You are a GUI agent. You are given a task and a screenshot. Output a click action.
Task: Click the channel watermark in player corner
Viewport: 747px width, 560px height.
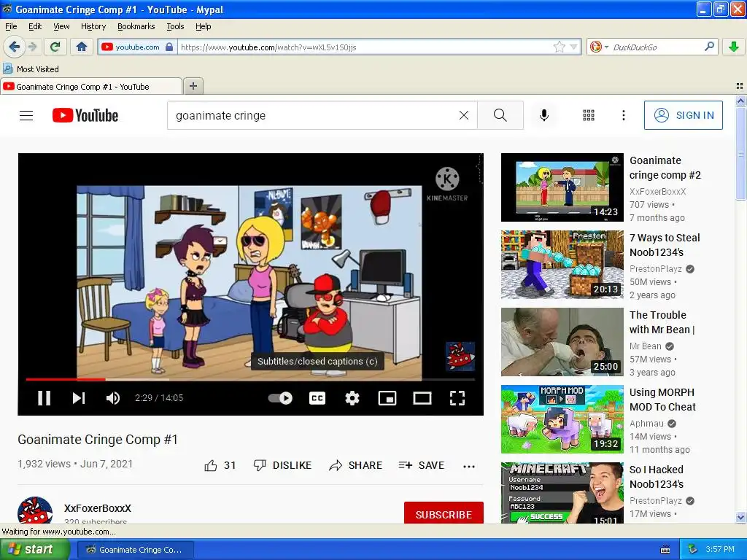click(x=460, y=356)
